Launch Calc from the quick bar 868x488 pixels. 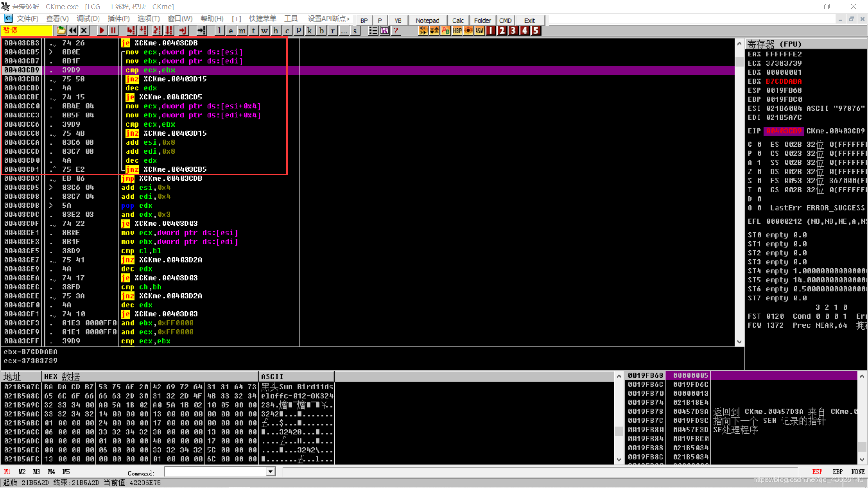458,20
